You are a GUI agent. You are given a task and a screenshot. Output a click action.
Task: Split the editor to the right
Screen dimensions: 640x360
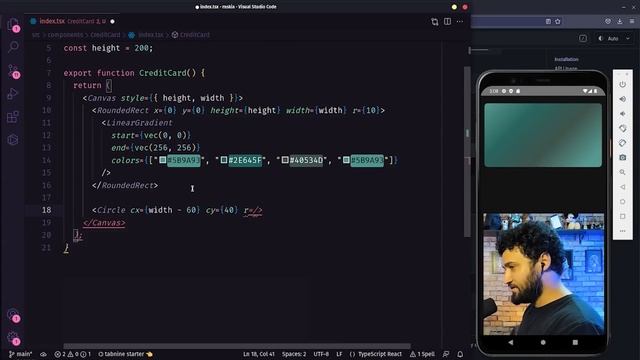point(447,21)
